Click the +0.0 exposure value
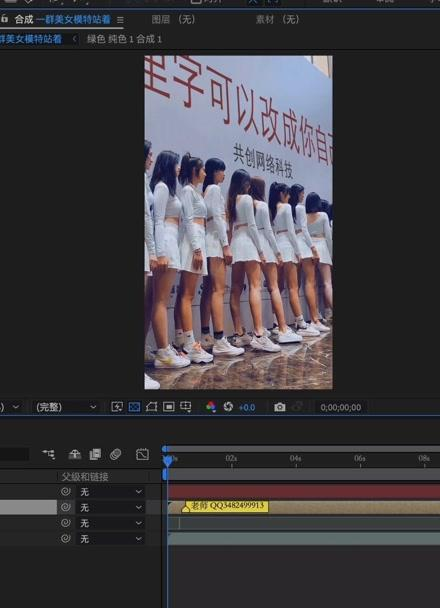Image resolution: width=440 pixels, height=608 pixels. tap(247, 408)
